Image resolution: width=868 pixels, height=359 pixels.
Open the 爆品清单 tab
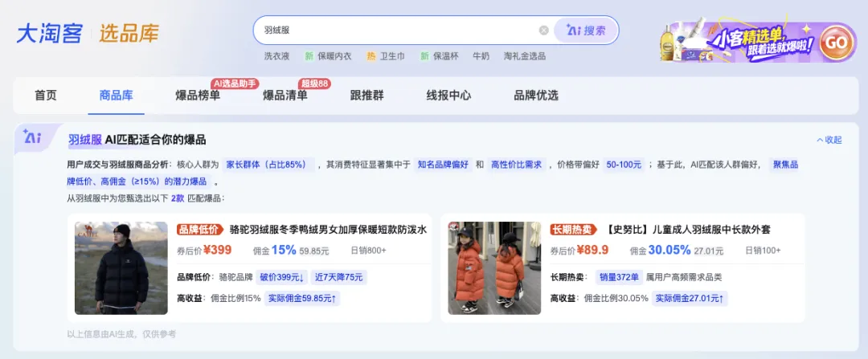click(x=285, y=95)
